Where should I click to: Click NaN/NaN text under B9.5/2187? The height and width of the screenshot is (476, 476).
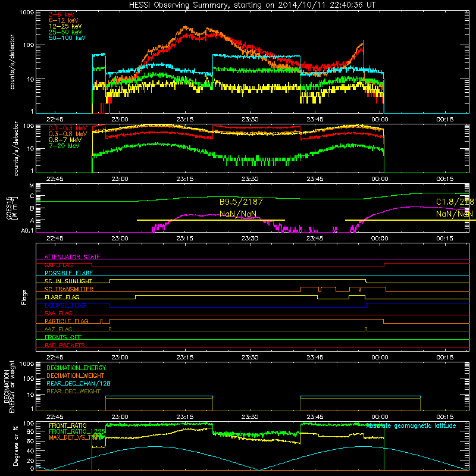click(238, 214)
